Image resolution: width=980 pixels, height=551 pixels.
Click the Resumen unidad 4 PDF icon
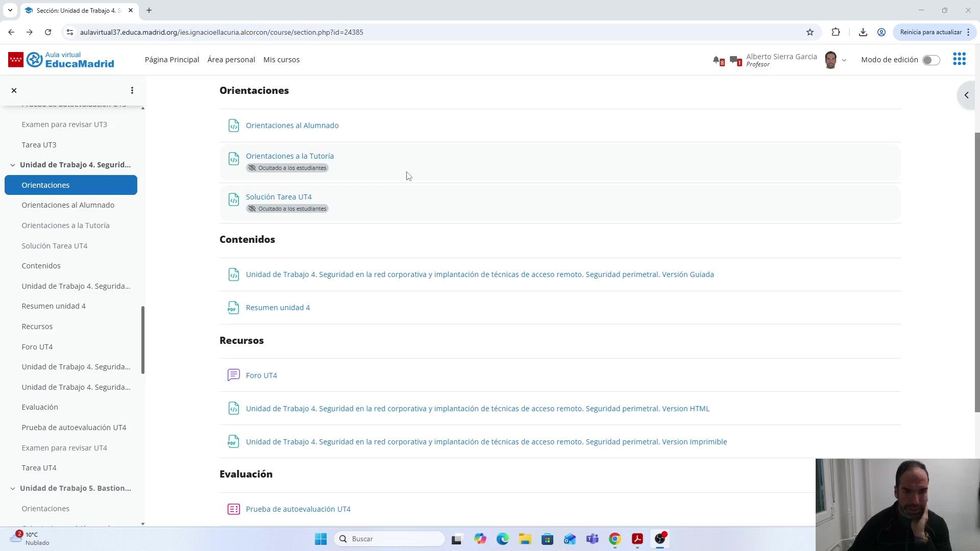point(233,308)
